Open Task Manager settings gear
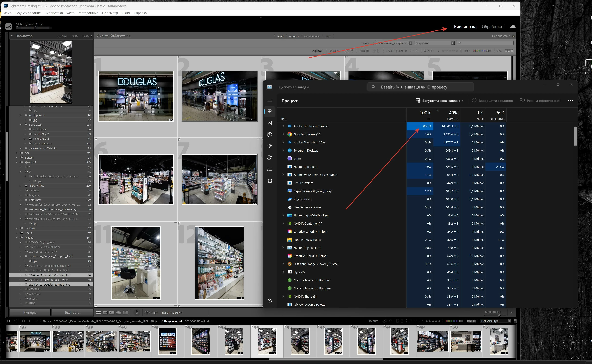 270,301
